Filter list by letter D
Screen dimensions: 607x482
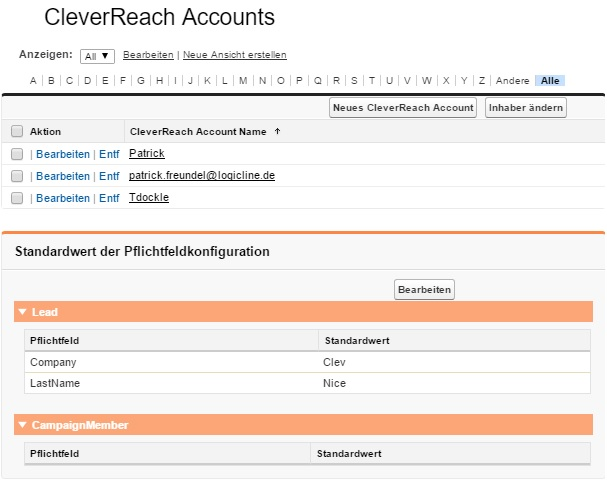[87, 81]
